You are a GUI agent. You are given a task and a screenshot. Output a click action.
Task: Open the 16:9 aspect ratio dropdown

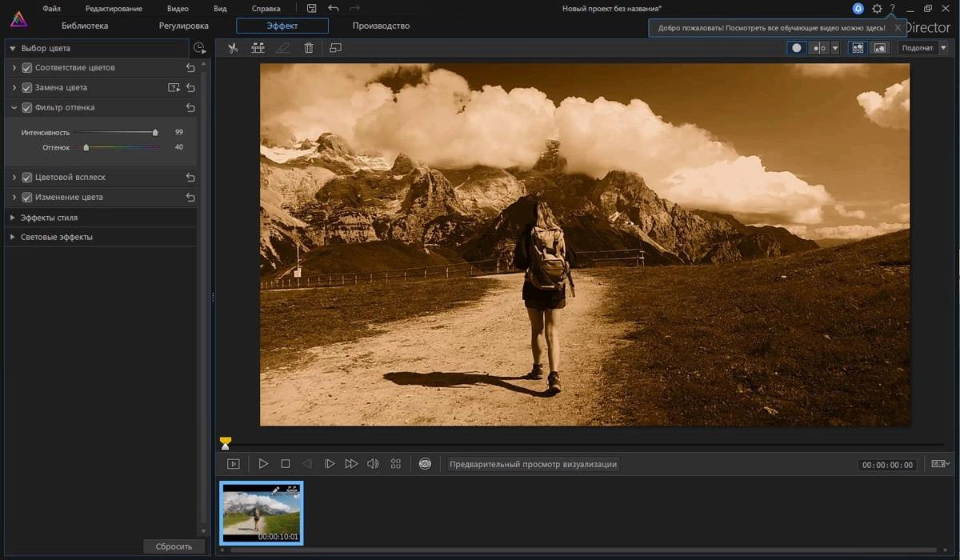pos(940,464)
